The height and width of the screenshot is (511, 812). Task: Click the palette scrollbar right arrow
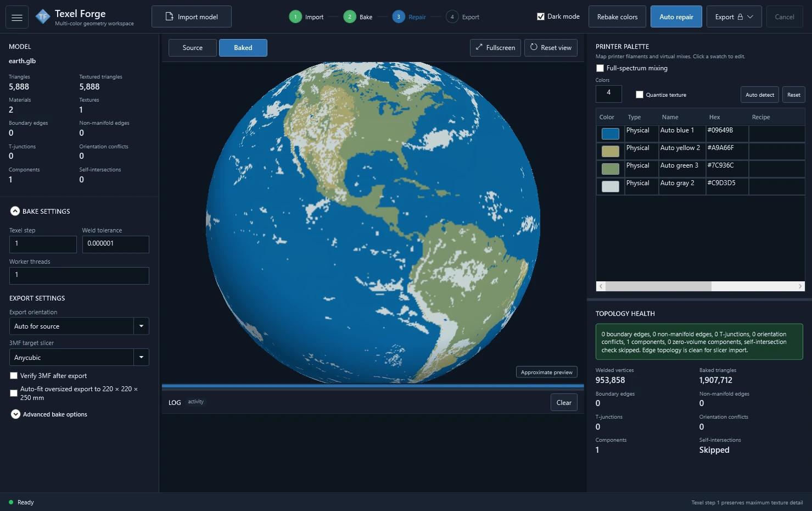(x=800, y=286)
